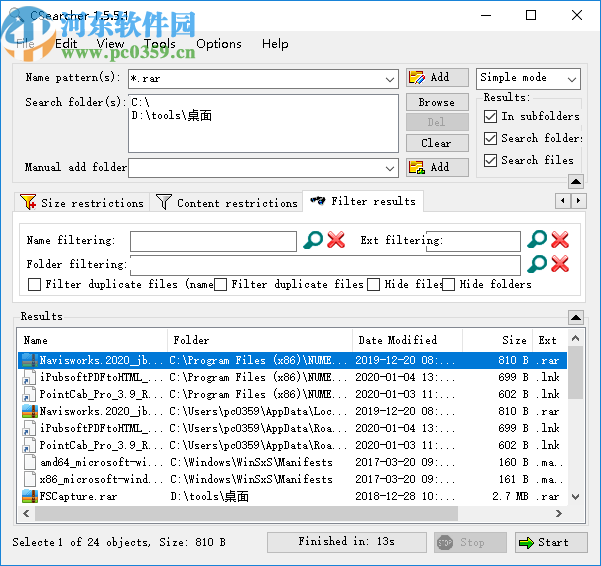Open the Tools menu
This screenshot has width=601, height=566.
tap(160, 44)
